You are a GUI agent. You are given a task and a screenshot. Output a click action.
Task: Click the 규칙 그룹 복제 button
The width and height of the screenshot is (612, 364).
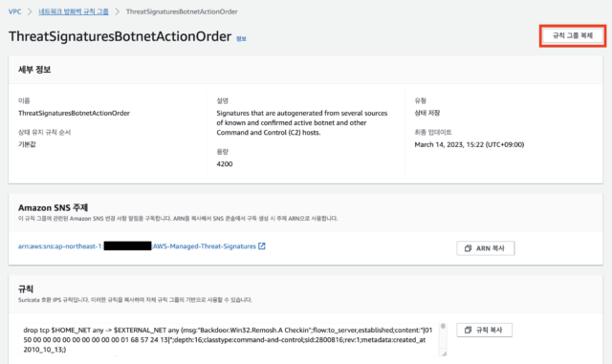573,36
